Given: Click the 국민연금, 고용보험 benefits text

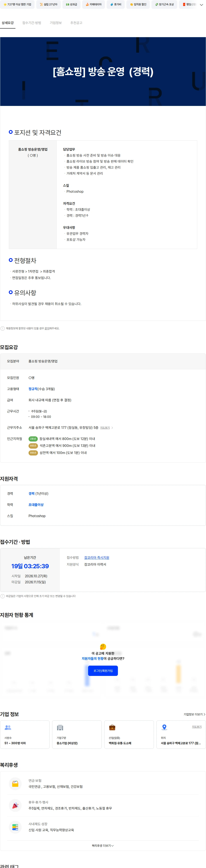Looking at the screenshot, I should point(56,787).
